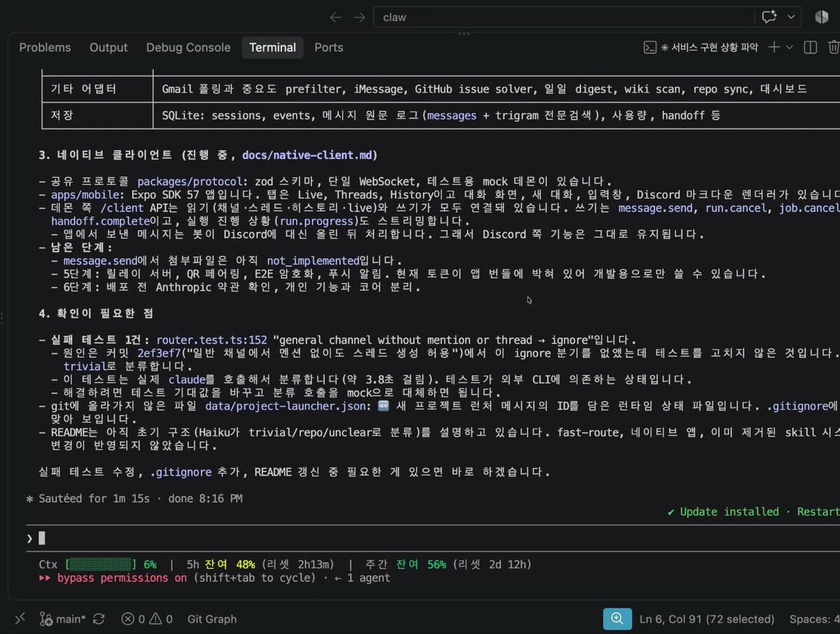Image resolution: width=840 pixels, height=634 pixels.
Task: Open Git Graph from the status bar
Action: pos(212,619)
